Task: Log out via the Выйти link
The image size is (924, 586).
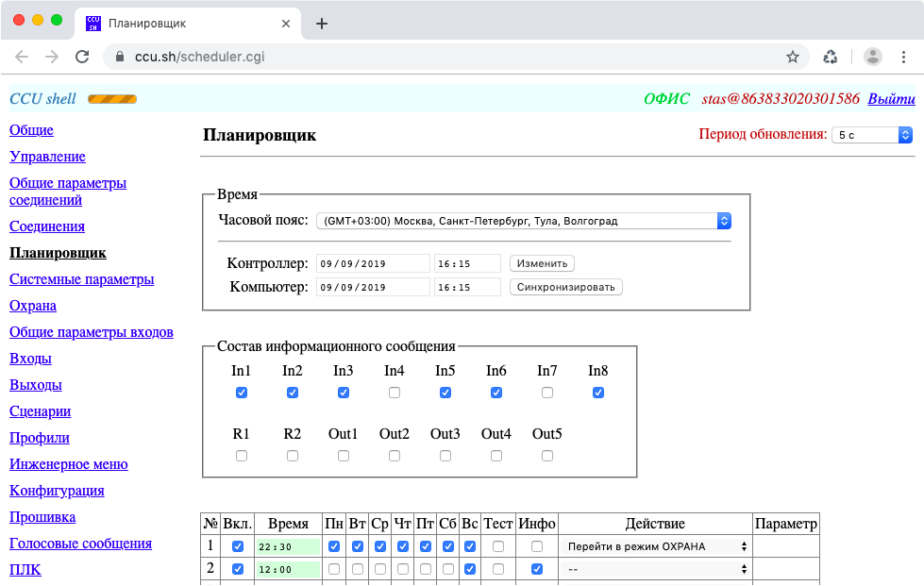Action: tap(891, 99)
